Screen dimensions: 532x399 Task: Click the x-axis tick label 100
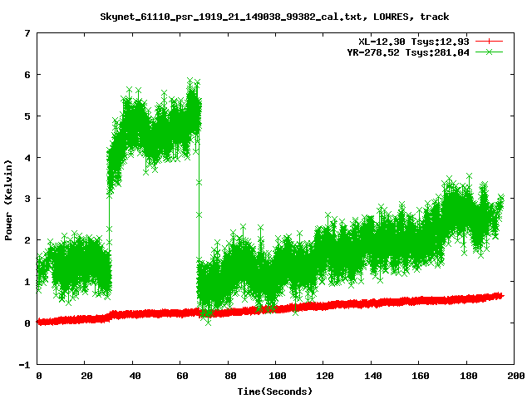coord(276,376)
